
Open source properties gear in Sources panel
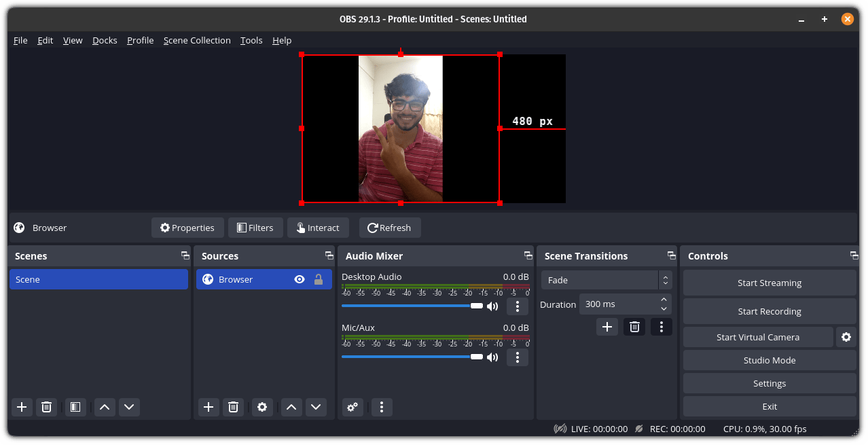click(262, 407)
